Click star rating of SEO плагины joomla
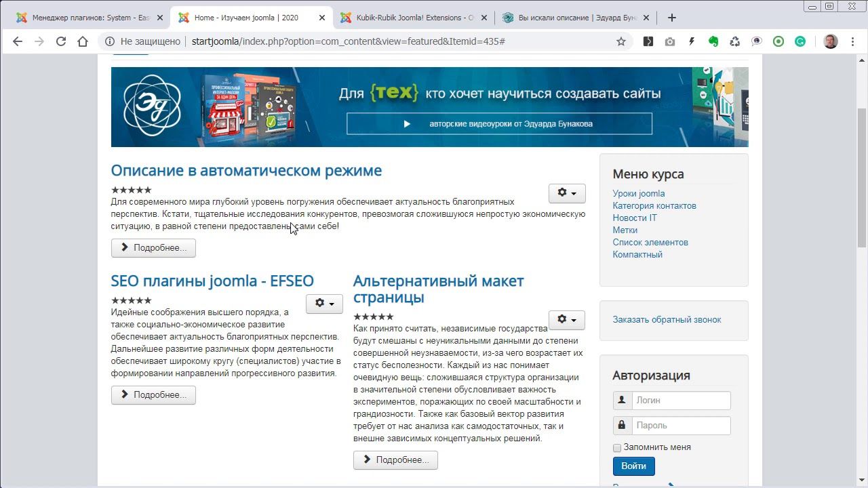868x488 pixels. point(132,300)
